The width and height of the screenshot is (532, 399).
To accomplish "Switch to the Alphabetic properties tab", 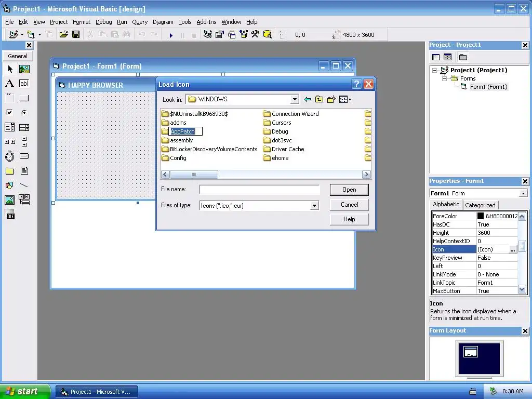I will [x=446, y=204].
